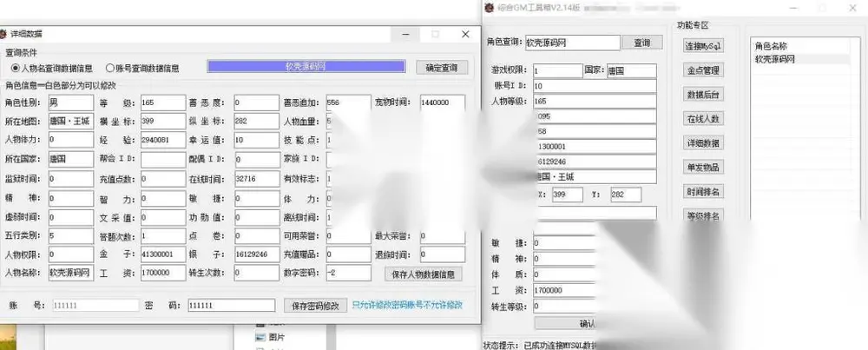This screenshot has height=350, width=868.
Task: Click the 转生等级 field in the GM tool window
Action: 565,306
